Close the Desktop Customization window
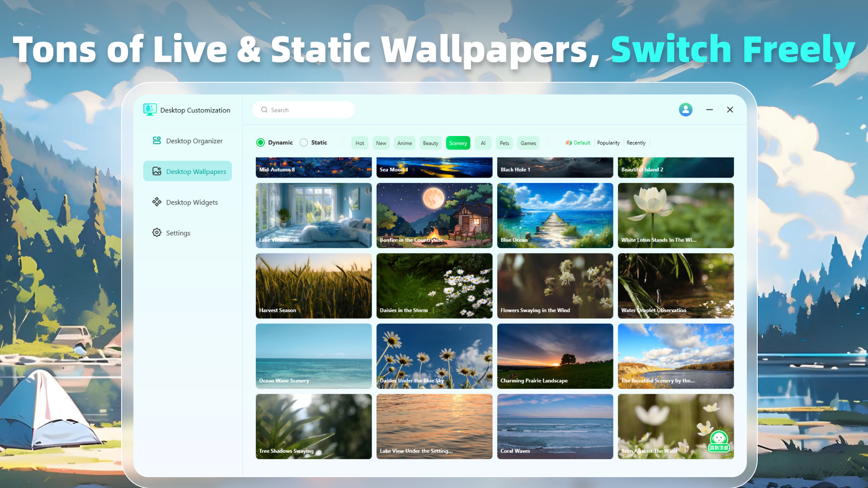This screenshot has width=868, height=488. click(x=730, y=110)
